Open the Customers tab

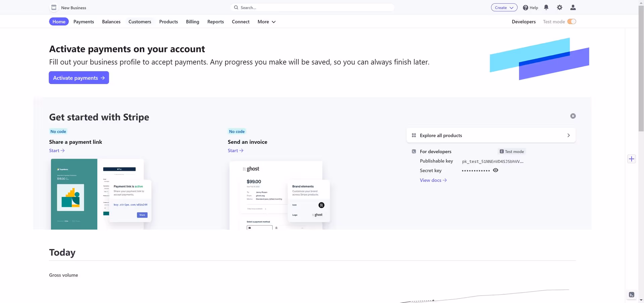[x=140, y=21]
